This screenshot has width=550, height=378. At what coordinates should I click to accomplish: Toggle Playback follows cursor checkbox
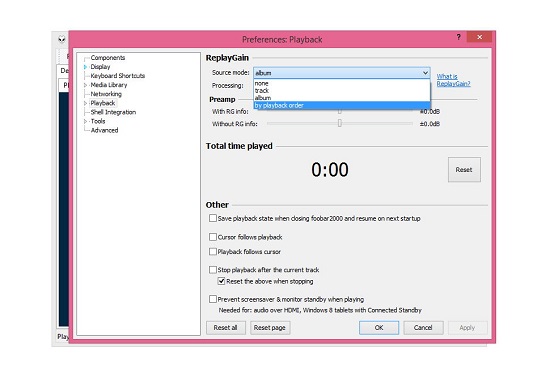point(213,251)
